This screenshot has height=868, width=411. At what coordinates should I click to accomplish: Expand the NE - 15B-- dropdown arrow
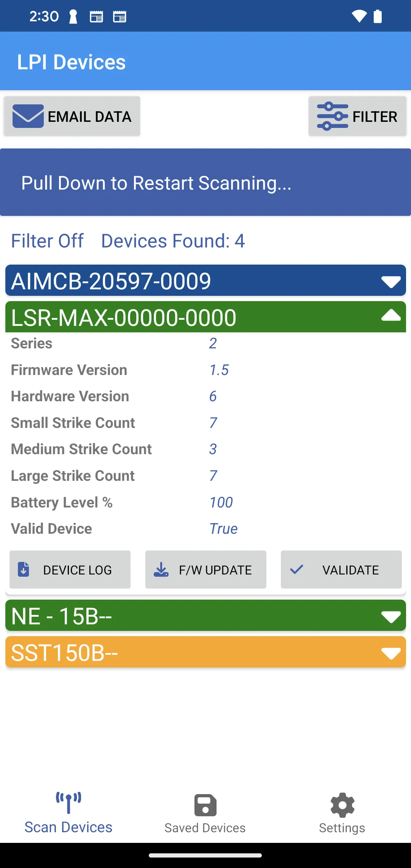pos(391,617)
